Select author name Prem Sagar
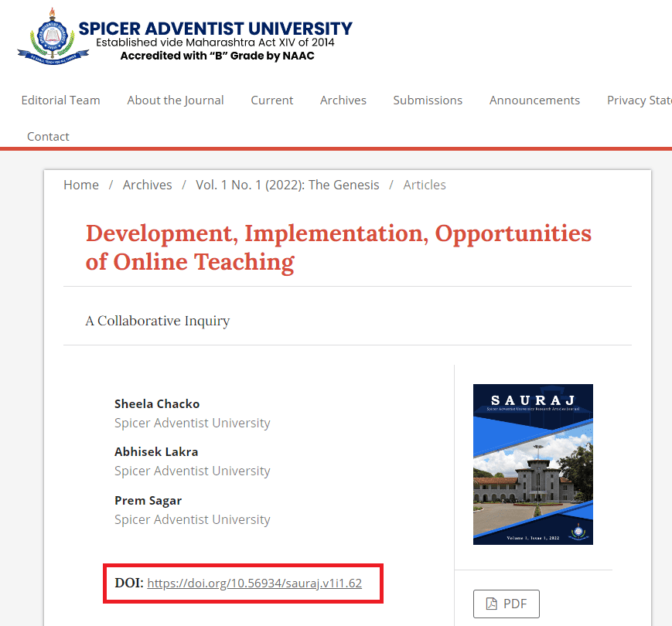672x626 pixels. pos(148,501)
